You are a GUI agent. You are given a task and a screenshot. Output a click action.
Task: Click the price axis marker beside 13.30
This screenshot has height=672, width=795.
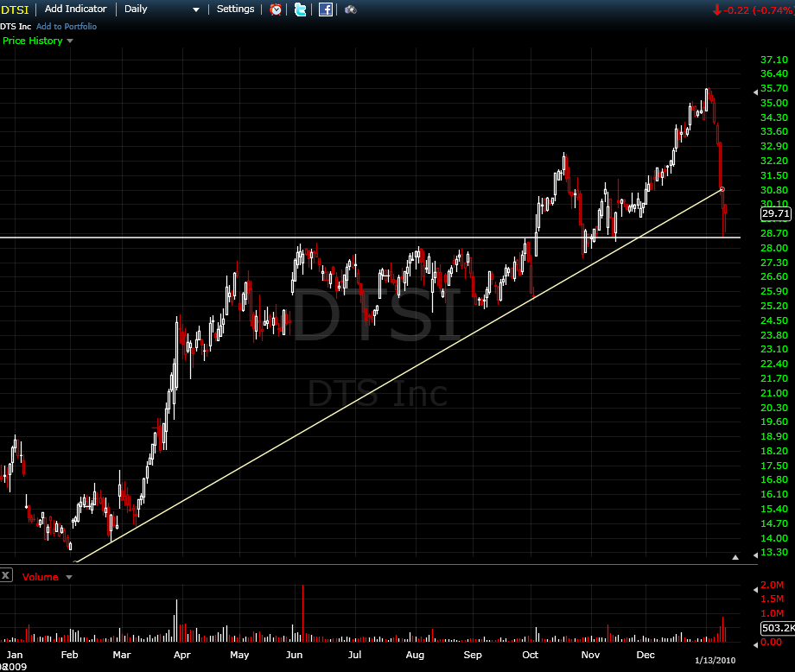[x=755, y=555]
